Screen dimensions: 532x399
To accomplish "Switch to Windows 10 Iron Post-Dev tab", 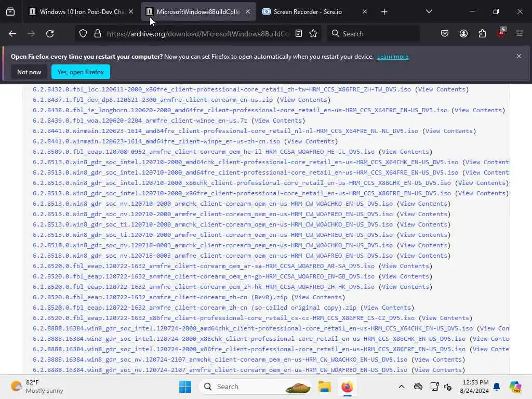I will coord(81,12).
